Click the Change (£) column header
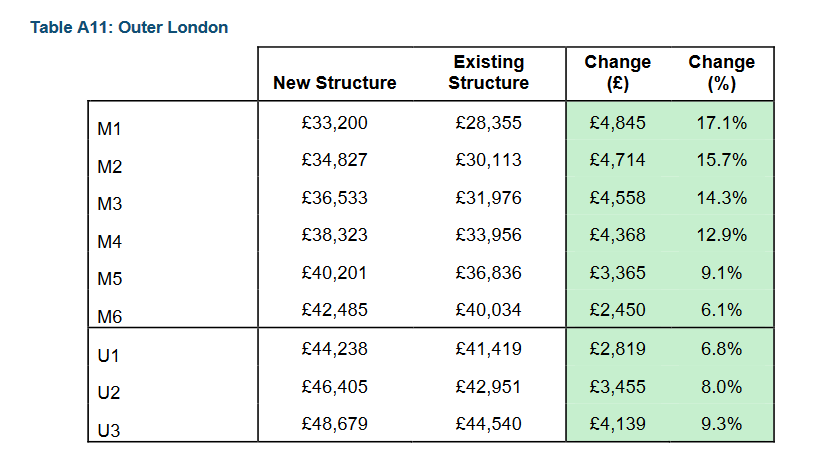 [617, 73]
